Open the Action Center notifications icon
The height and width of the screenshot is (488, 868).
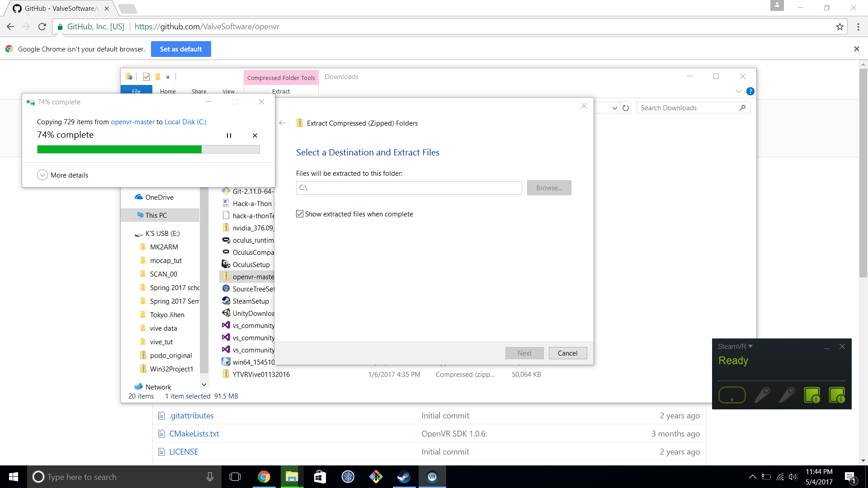pyautogui.click(x=850, y=477)
